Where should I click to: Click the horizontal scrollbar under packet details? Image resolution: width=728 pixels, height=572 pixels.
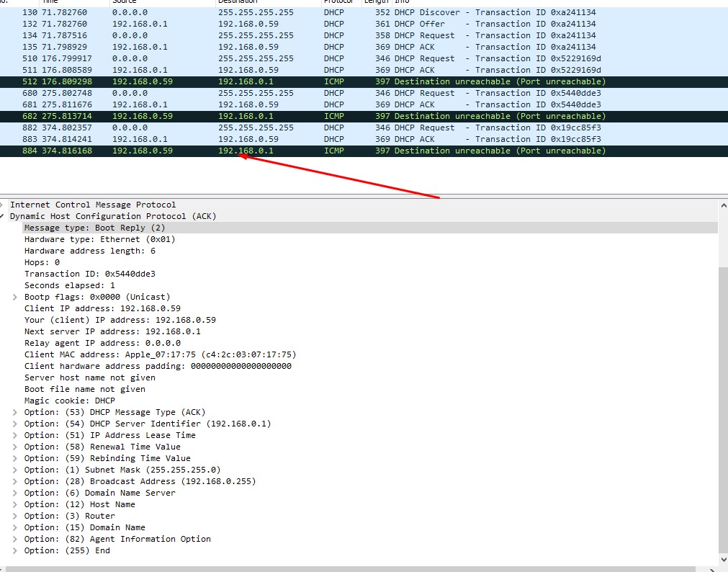coord(360,568)
